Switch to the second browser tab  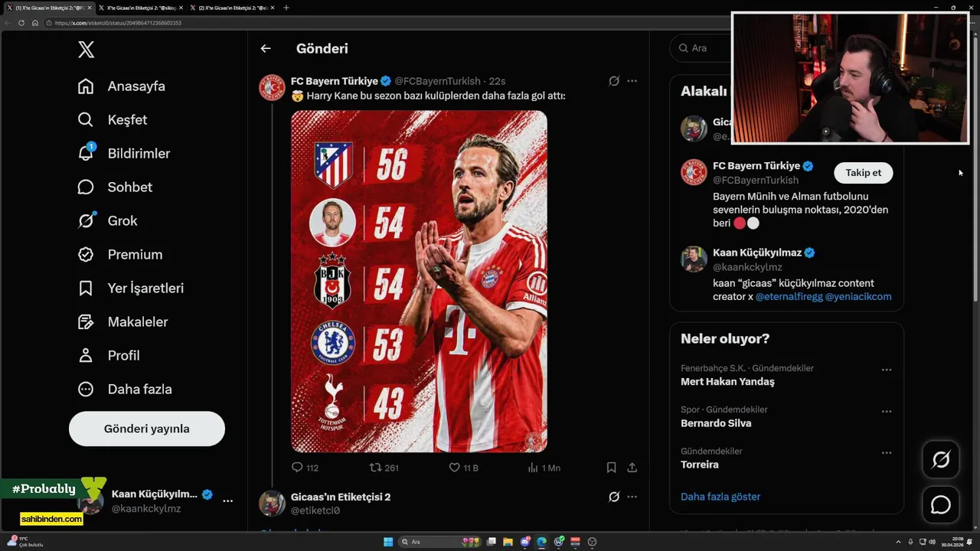[x=141, y=8]
